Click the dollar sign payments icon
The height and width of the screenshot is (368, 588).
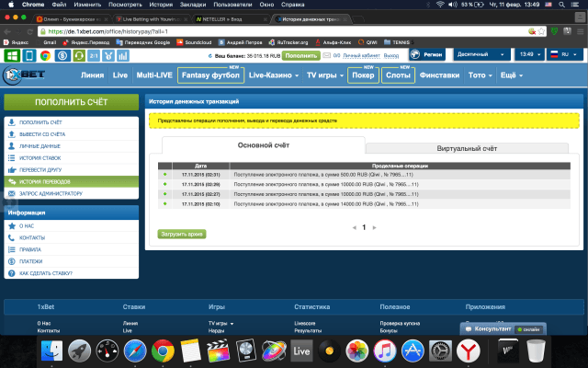(x=62, y=55)
